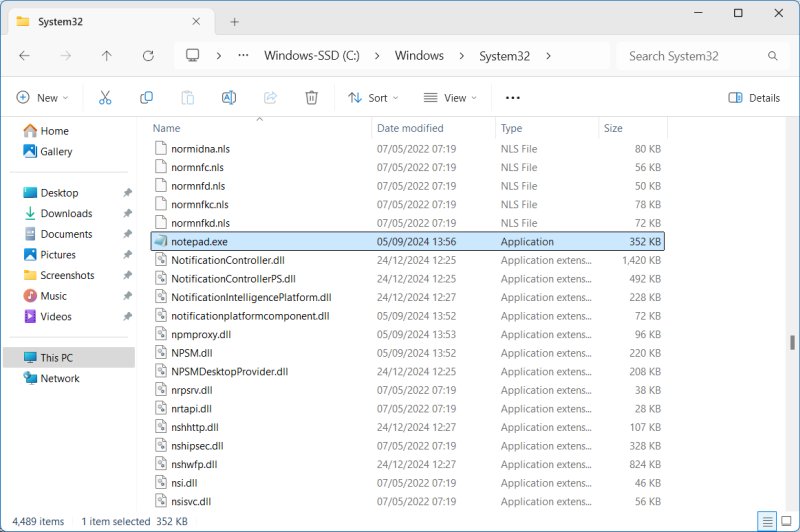
Task: Navigate up one folder with Up arrow
Action: click(106, 56)
